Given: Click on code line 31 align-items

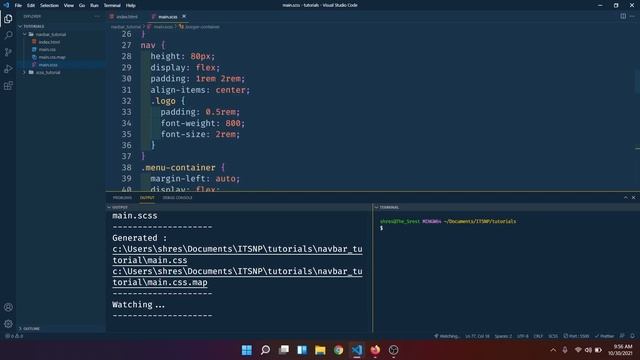Looking at the screenshot, I should (200, 90).
